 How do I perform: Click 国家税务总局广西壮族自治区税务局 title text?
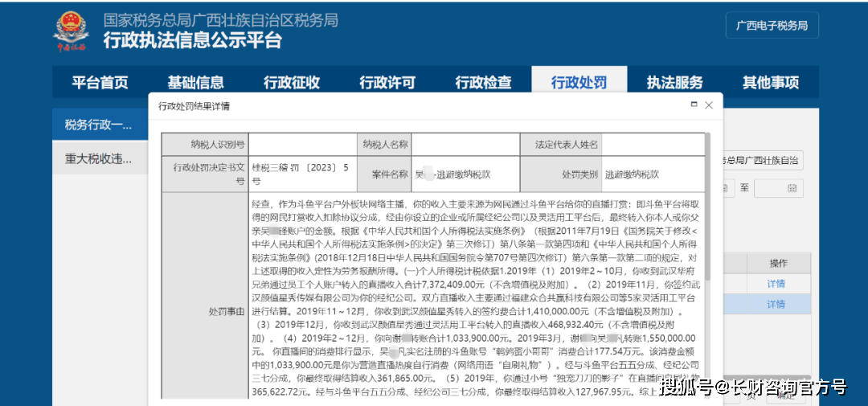(x=220, y=19)
